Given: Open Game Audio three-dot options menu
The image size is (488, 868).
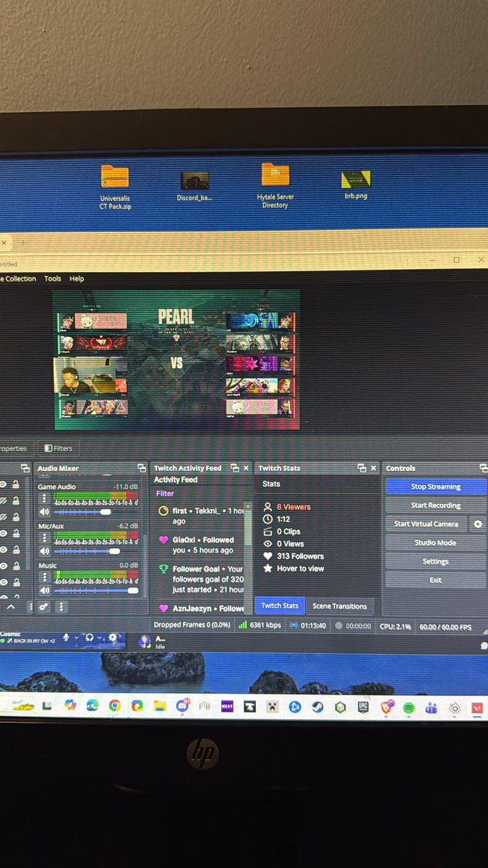Looking at the screenshot, I should 45,499.
